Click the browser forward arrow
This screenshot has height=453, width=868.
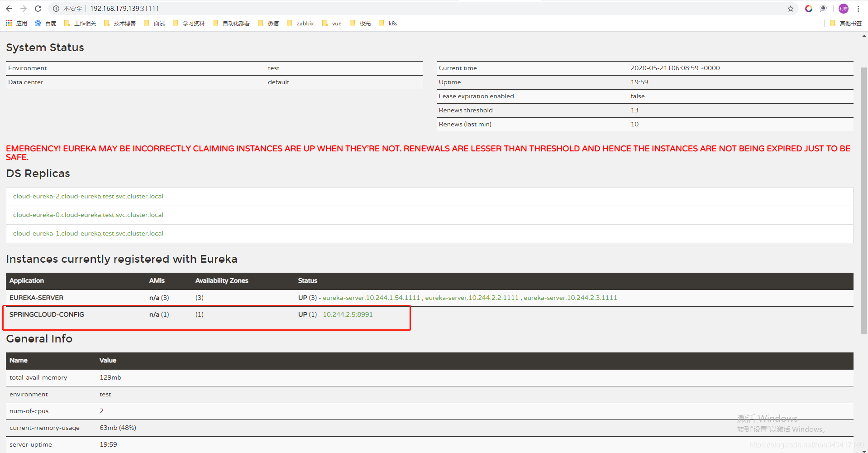(24, 9)
